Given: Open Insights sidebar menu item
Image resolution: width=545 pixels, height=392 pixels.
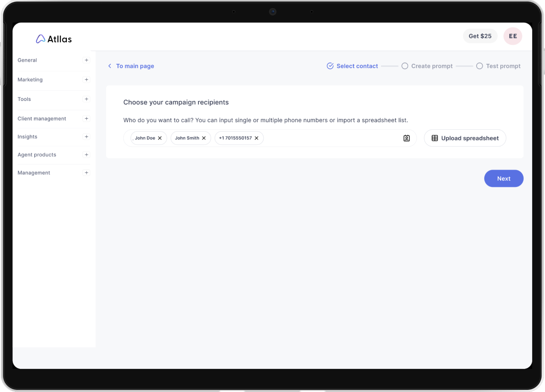Looking at the screenshot, I should pos(27,137).
